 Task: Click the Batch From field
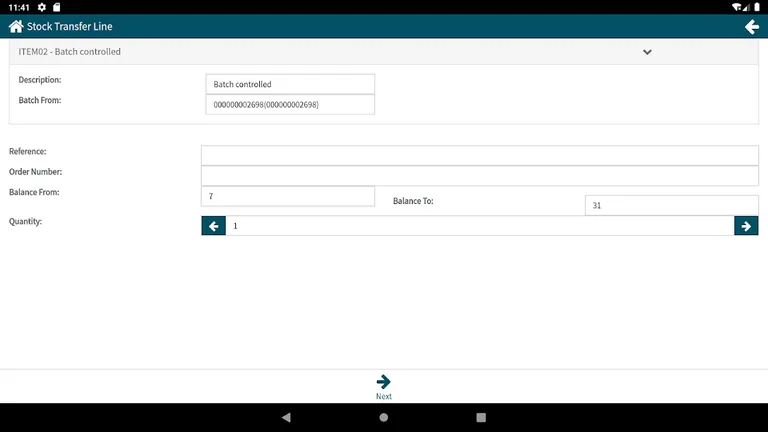[290, 104]
